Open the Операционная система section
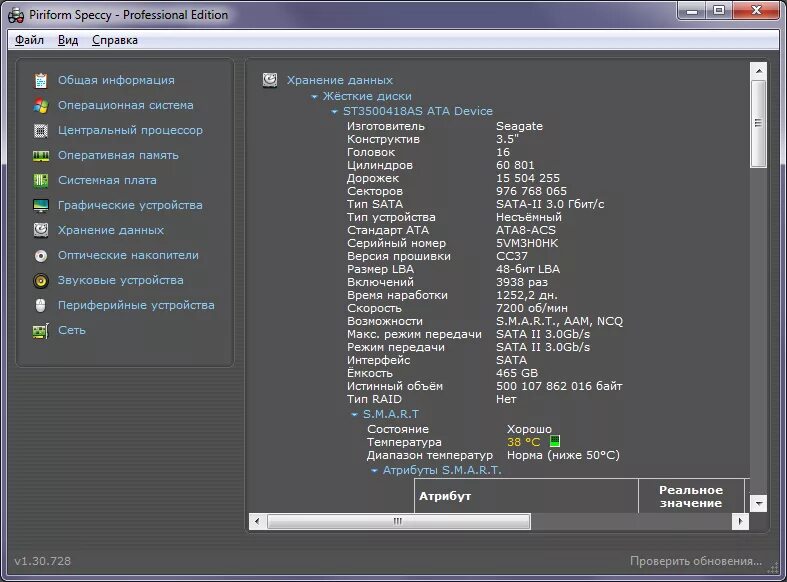 [x=125, y=105]
